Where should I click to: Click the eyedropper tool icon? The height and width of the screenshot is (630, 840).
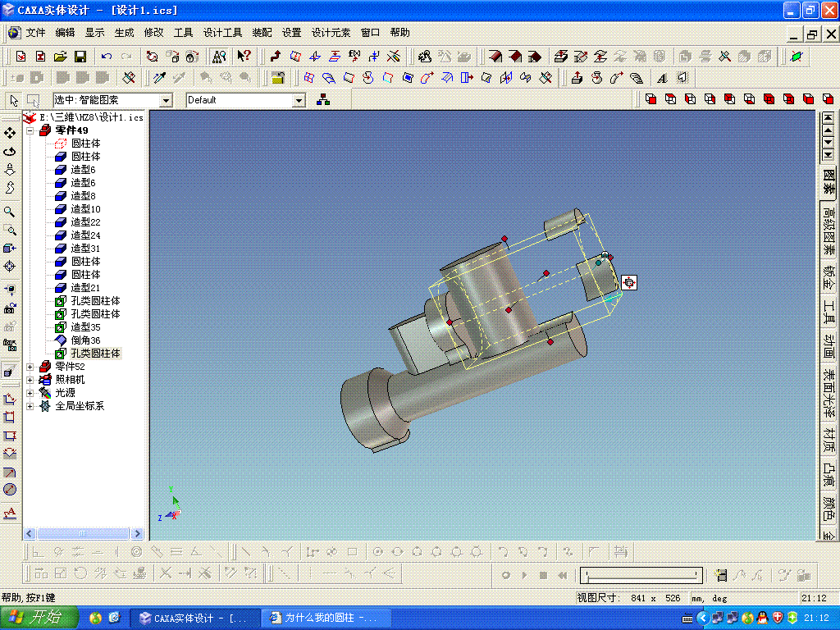coord(158,78)
